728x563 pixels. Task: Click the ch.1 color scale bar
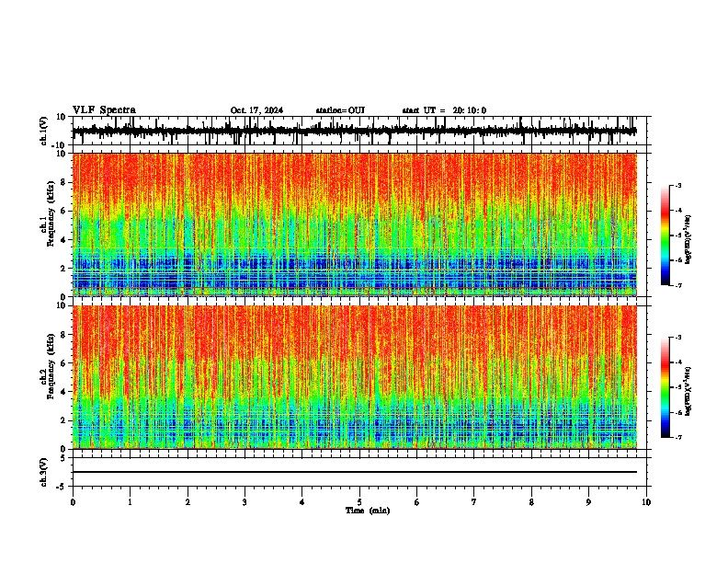click(x=665, y=236)
